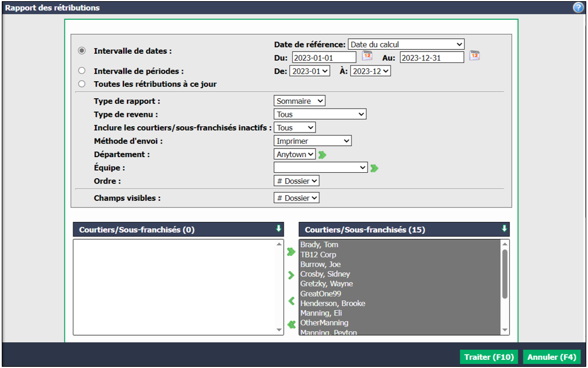The image size is (588, 368).
Task: Click the Annuler (F4) button
Action: (552, 357)
